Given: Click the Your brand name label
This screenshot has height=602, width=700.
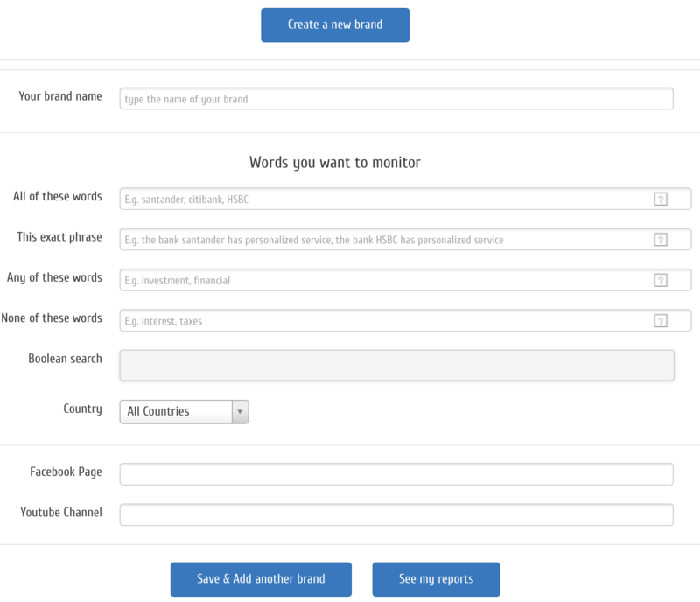Looking at the screenshot, I should pos(60,96).
